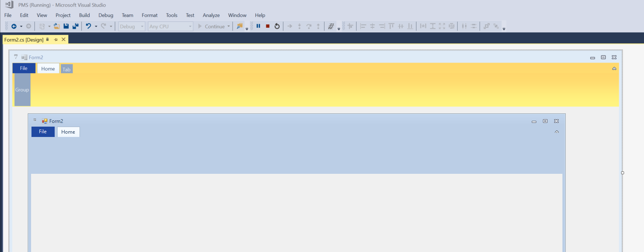This screenshot has width=644, height=252.
Task: Close the Form2.cs [Design] tab
Action: coord(63,39)
